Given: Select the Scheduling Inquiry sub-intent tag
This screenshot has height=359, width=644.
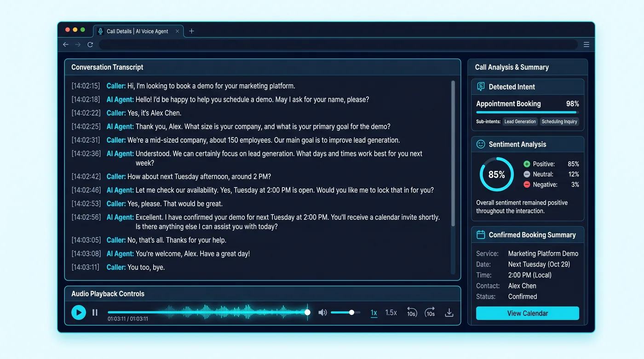Looking at the screenshot, I should click(559, 122).
